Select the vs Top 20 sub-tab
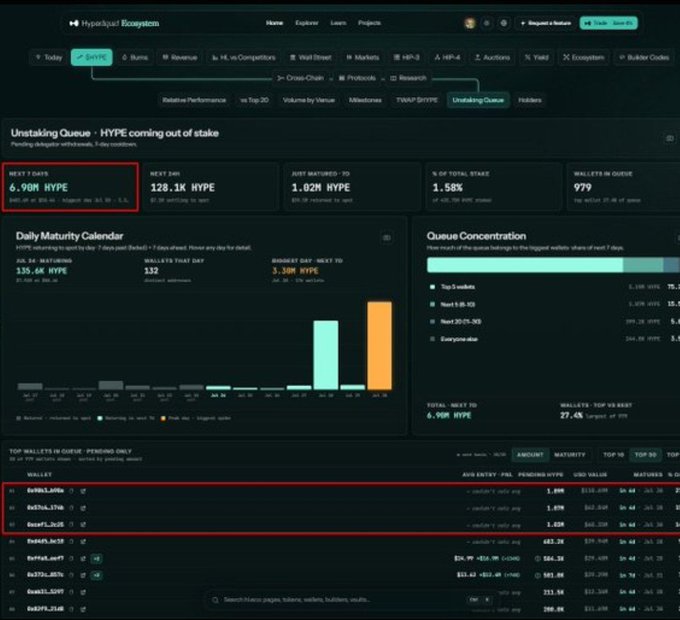The image size is (680, 620). 254,100
